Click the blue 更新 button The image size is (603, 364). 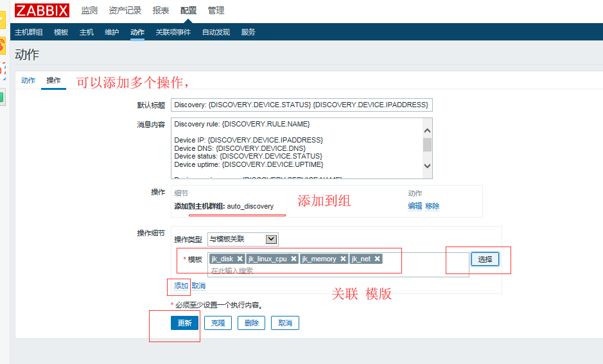tap(184, 323)
